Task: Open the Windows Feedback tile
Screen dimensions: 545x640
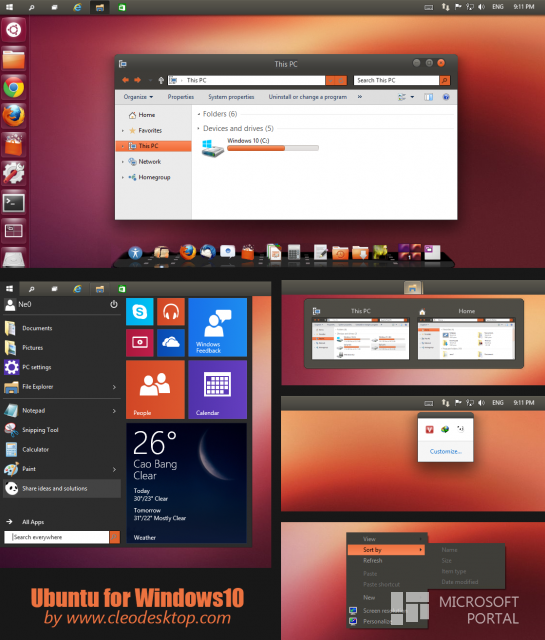Action: point(218,327)
